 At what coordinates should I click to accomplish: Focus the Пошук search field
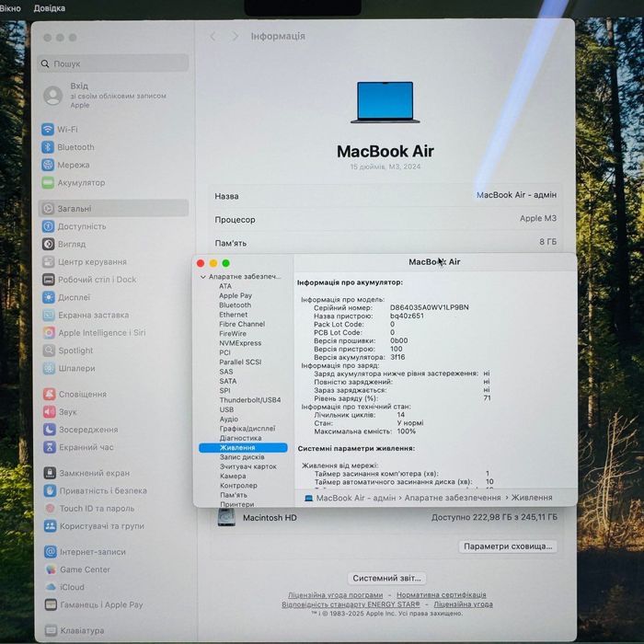pyautogui.click(x=113, y=63)
